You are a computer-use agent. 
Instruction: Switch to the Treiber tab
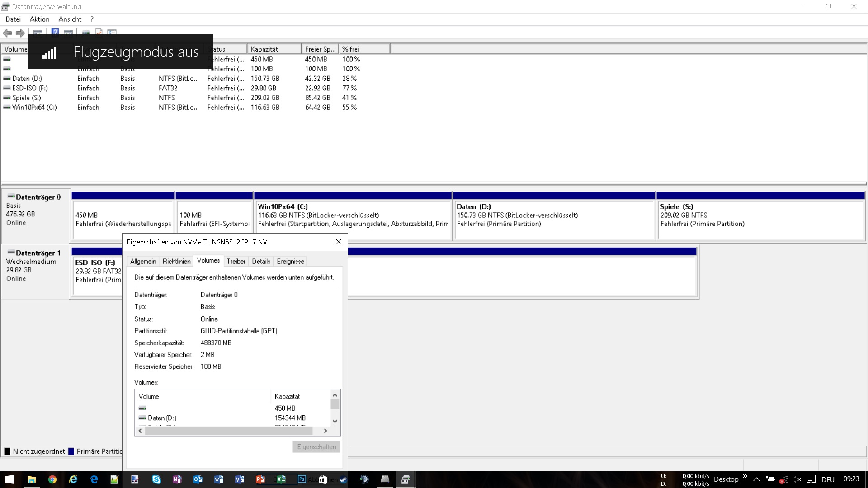236,261
